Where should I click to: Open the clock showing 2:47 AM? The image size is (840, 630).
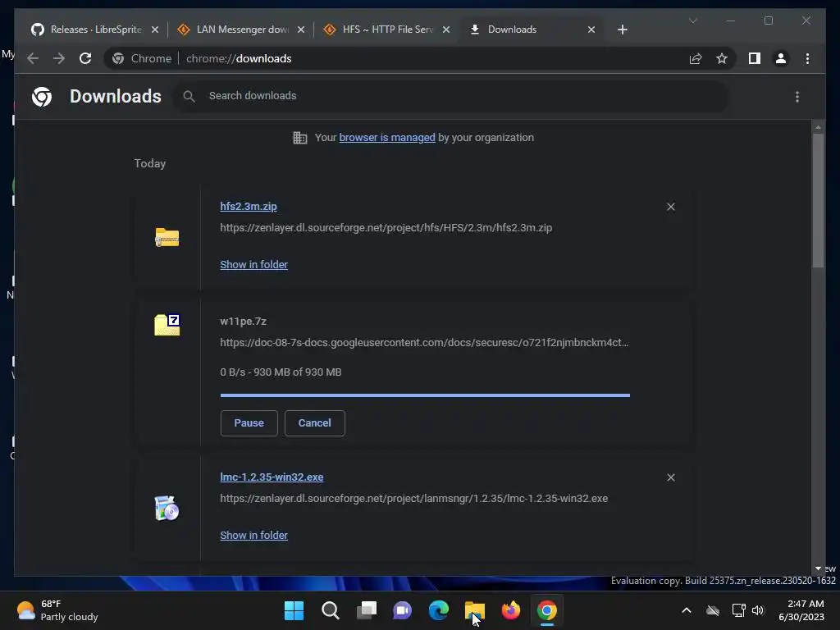(801, 610)
